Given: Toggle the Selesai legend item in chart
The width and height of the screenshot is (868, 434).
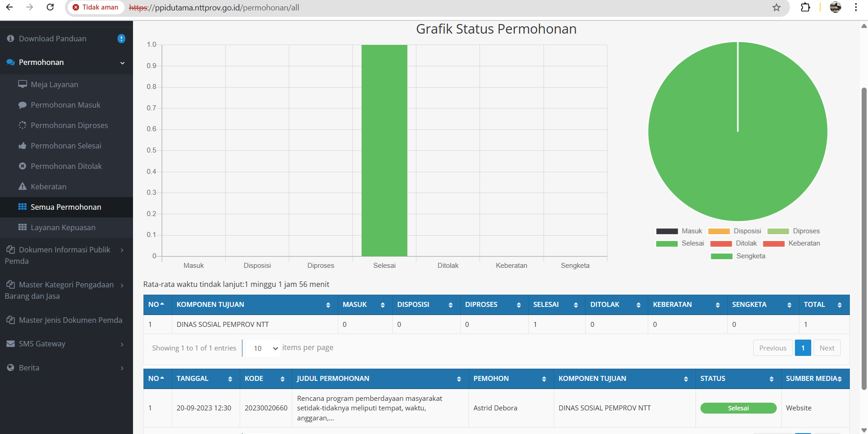Looking at the screenshot, I should (x=680, y=244).
